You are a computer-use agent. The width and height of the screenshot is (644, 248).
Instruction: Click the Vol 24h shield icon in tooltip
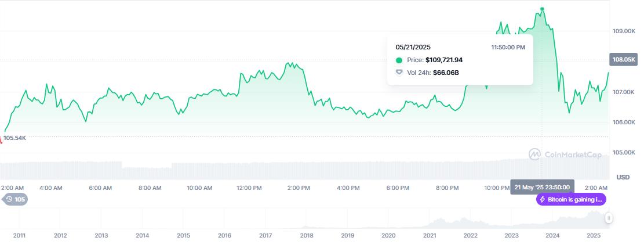pyautogui.click(x=399, y=73)
